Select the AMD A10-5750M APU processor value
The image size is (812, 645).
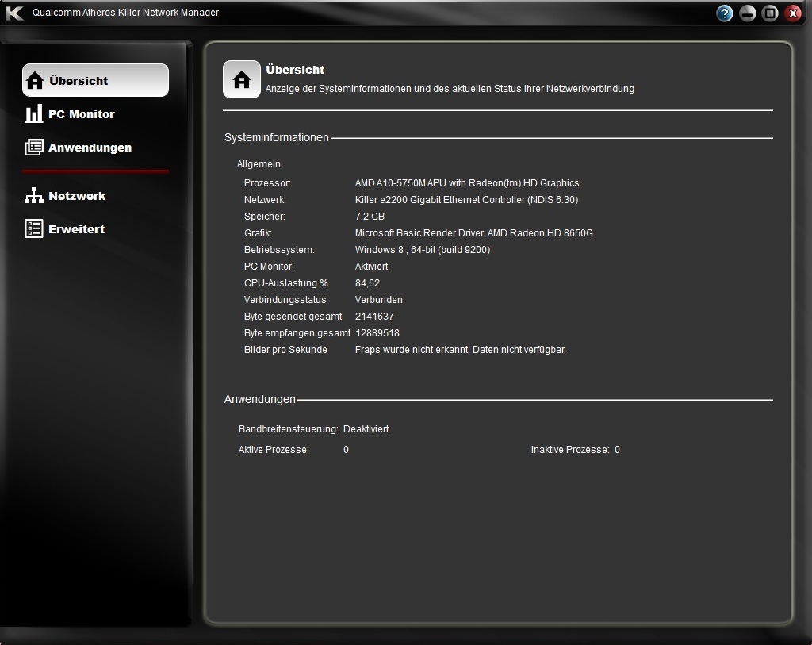tap(467, 183)
